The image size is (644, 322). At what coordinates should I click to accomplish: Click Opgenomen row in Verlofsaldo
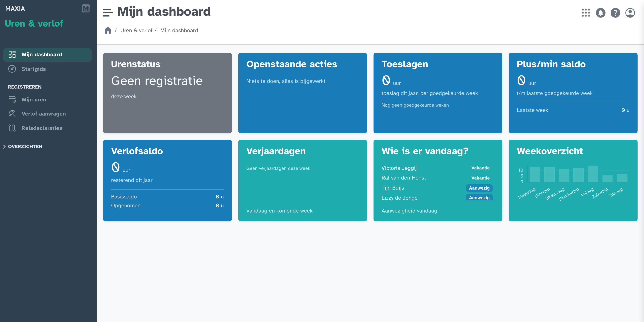167,205
